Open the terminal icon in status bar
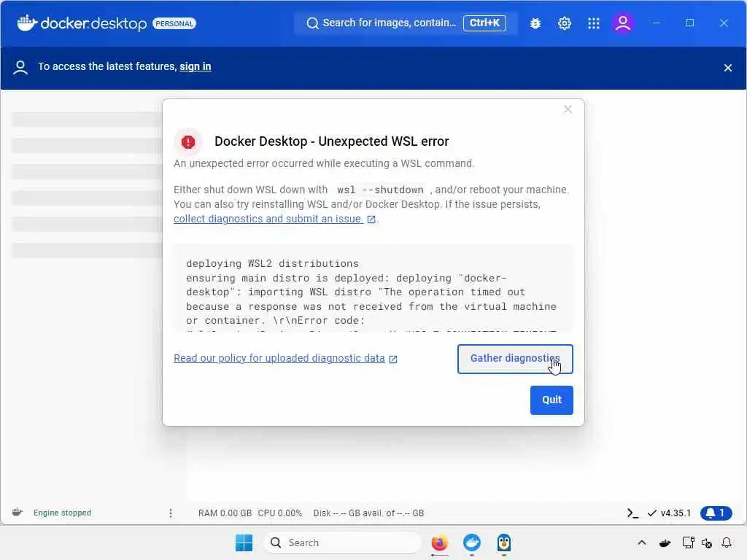747x560 pixels. click(632, 513)
